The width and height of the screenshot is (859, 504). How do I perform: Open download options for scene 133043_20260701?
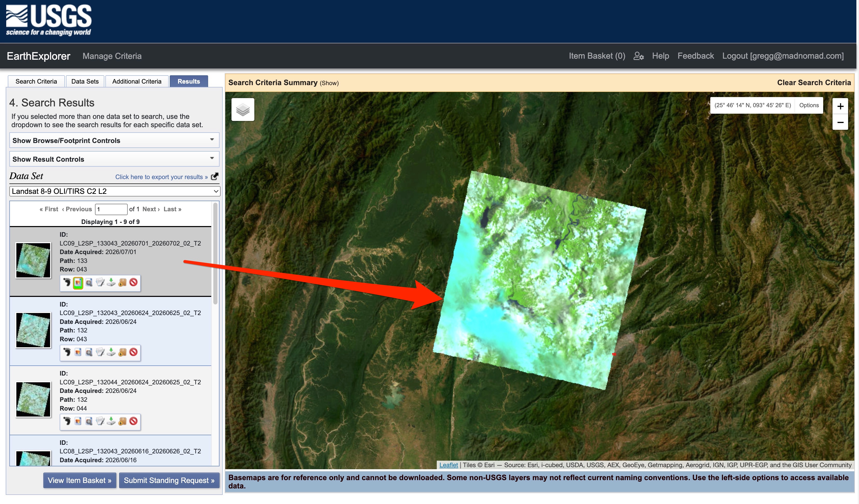111,283
